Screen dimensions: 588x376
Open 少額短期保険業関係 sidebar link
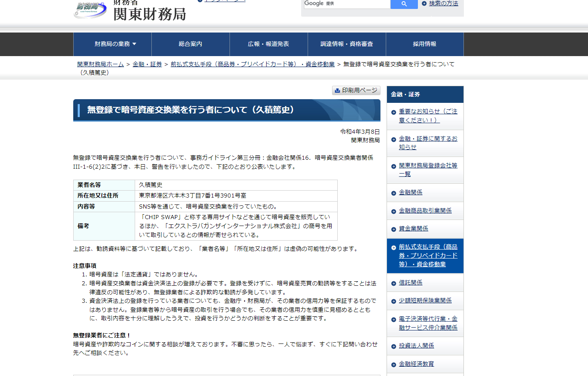tap(425, 300)
